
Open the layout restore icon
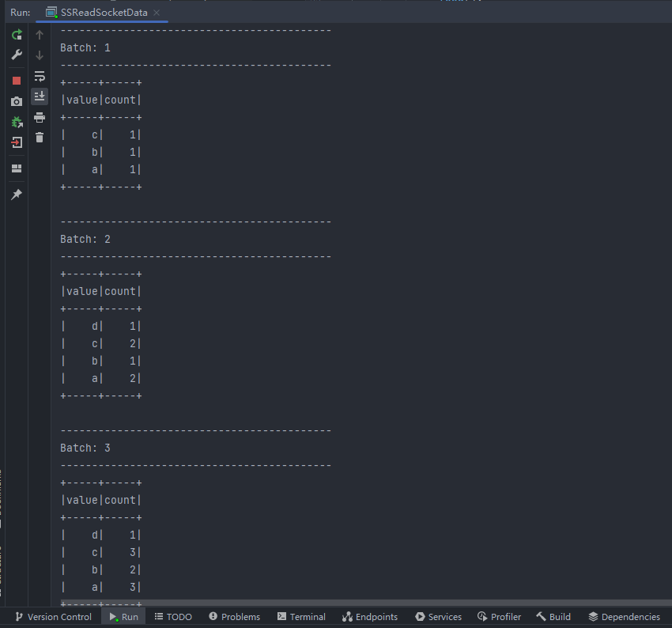tap(17, 168)
